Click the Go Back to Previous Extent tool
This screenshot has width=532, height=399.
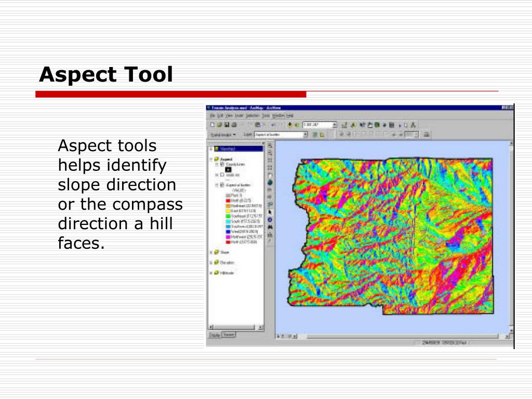tap(270, 190)
